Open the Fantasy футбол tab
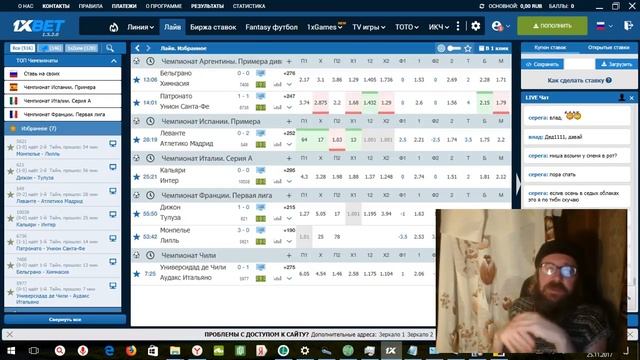640x360 pixels. point(271,27)
